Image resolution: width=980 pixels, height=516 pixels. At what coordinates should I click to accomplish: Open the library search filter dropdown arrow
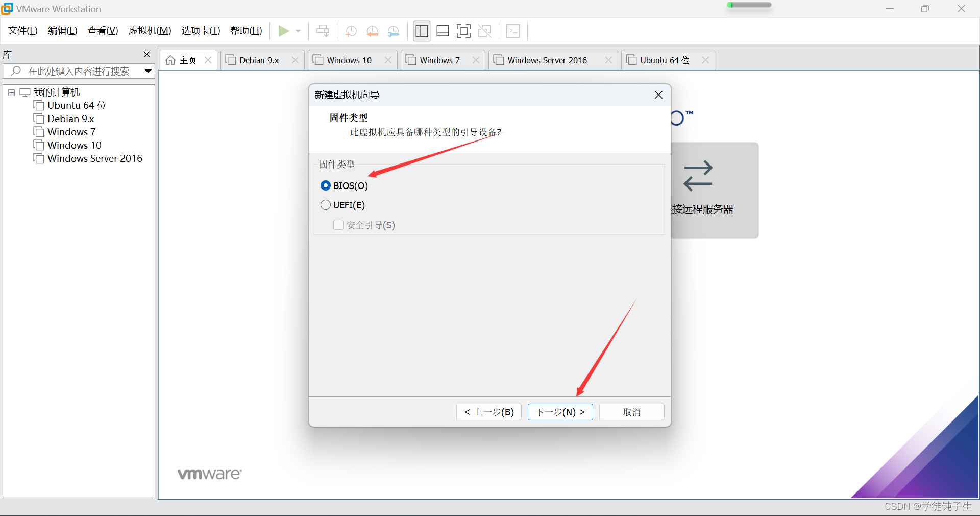point(148,71)
